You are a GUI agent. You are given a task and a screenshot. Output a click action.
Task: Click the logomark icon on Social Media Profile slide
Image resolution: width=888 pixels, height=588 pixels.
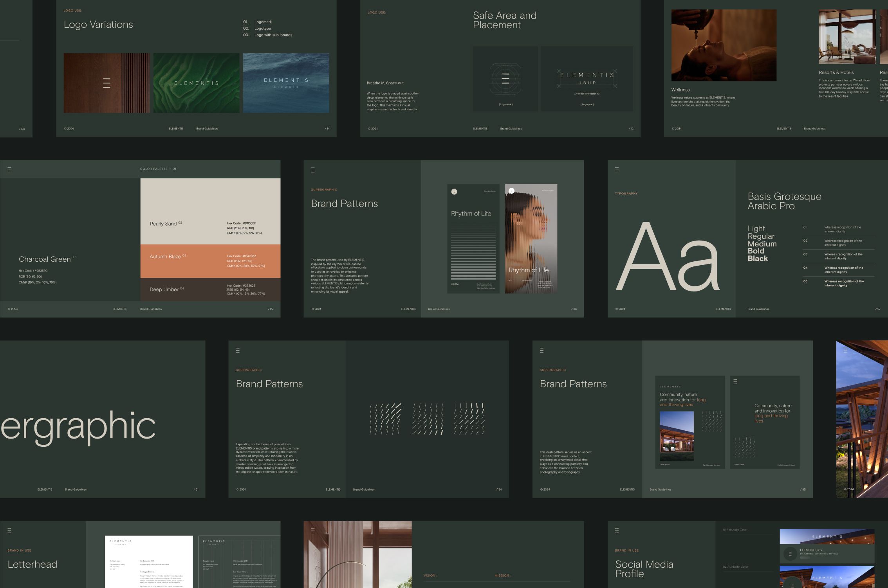(x=617, y=531)
